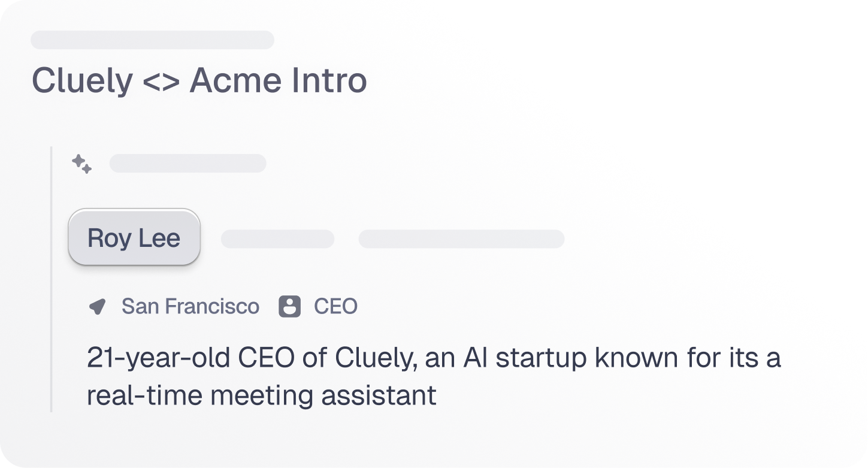The image size is (868, 468).
Task: Click the San Francisco location label
Action: tap(190, 306)
